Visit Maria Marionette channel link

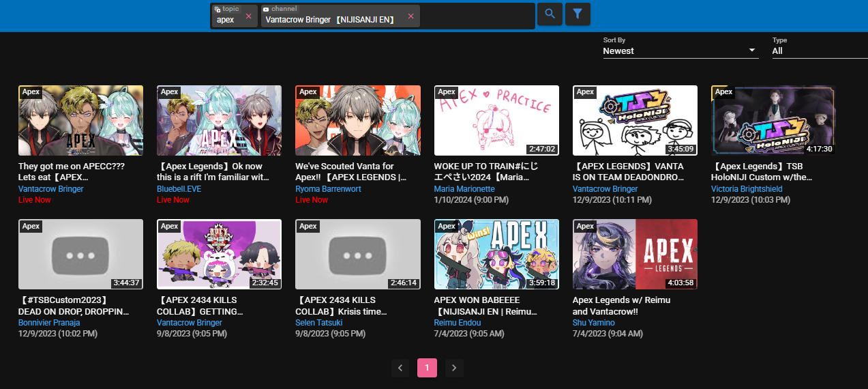(464, 189)
